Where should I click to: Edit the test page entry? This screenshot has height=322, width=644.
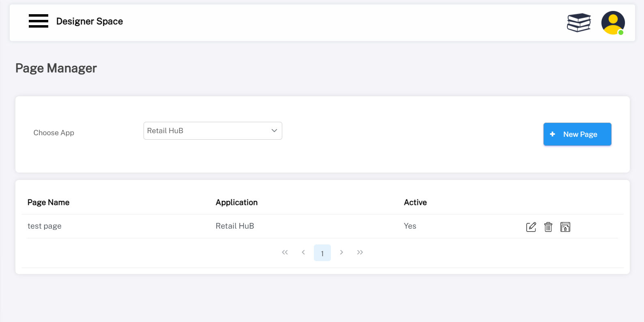point(531,227)
